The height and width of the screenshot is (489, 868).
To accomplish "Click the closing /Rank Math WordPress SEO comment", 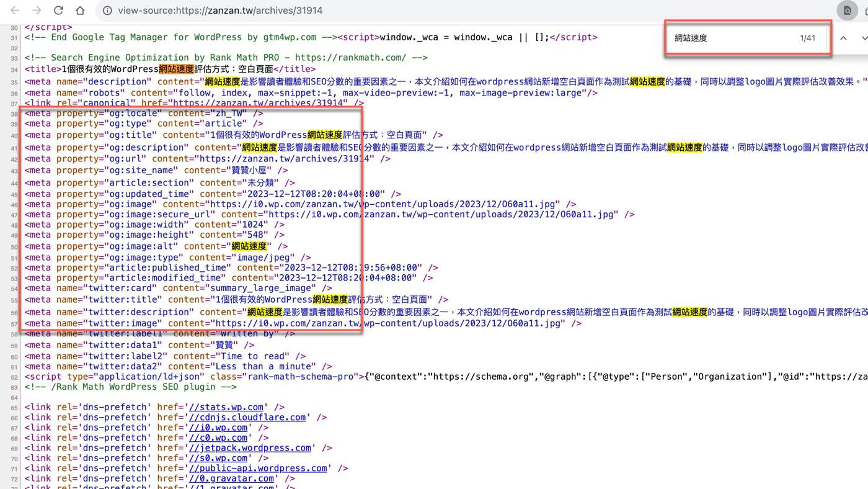I will 131,387.
